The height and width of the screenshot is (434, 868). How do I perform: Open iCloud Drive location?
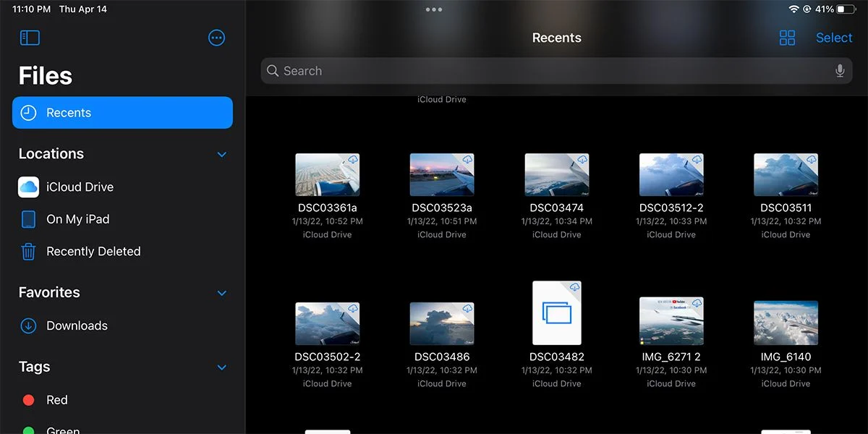(80, 187)
